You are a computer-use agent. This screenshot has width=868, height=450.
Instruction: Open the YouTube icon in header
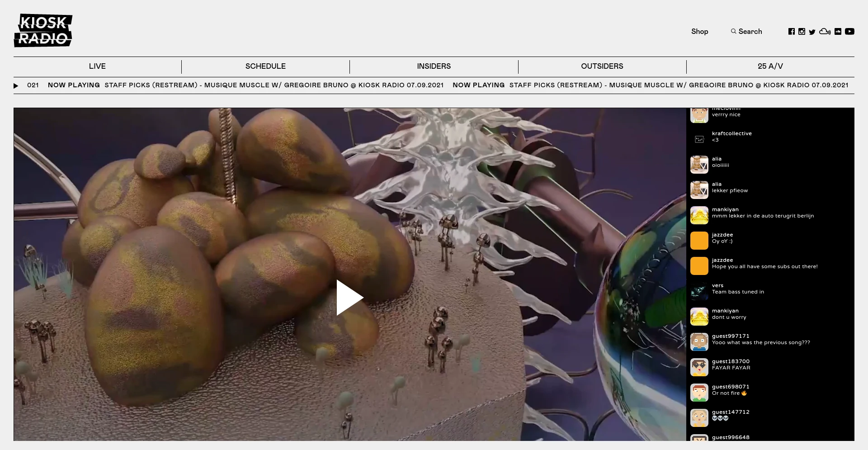[849, 32]
